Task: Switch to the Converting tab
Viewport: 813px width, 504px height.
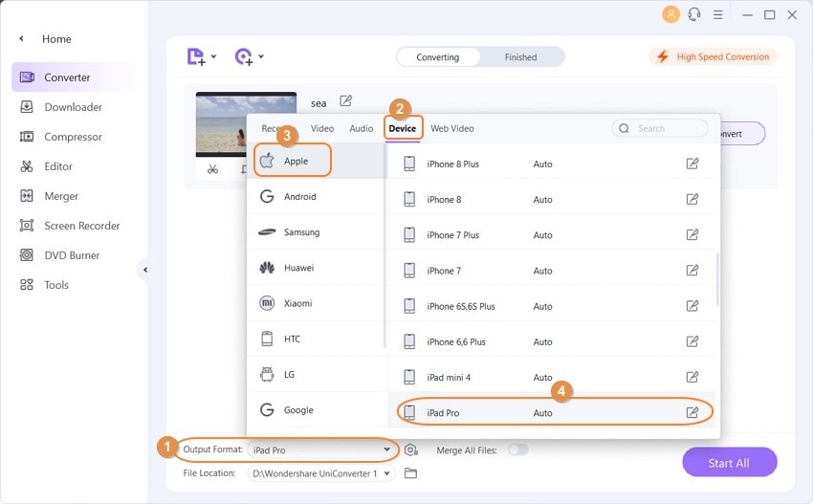Action: click(438, 57)
